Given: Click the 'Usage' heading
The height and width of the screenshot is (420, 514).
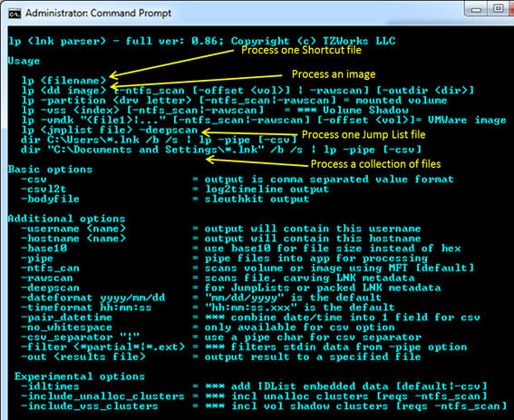Looking at the screenshot, I should click(x=24, y=61).
